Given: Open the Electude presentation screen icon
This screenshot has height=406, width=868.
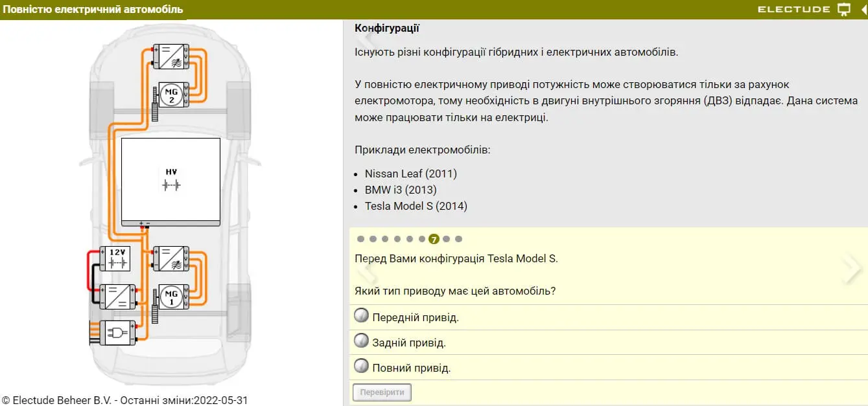Looking at the screenshot, I should (843, 9).
